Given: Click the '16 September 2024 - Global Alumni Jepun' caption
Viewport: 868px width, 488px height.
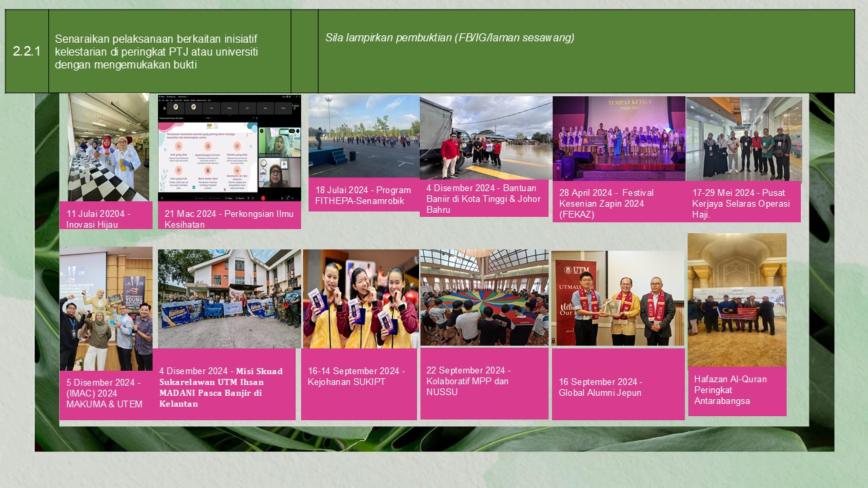Looking at the screenshot, I should (x=618, y=387).
